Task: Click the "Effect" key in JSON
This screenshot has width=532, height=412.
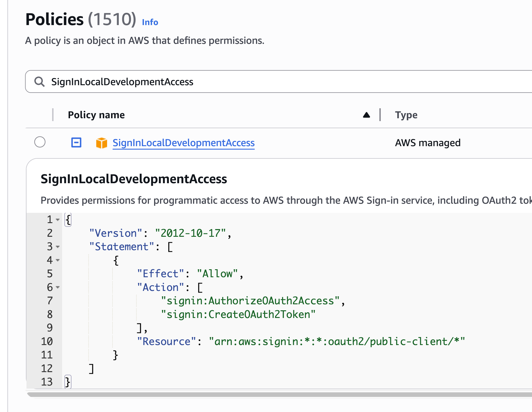Action: (x=161, y=274)
